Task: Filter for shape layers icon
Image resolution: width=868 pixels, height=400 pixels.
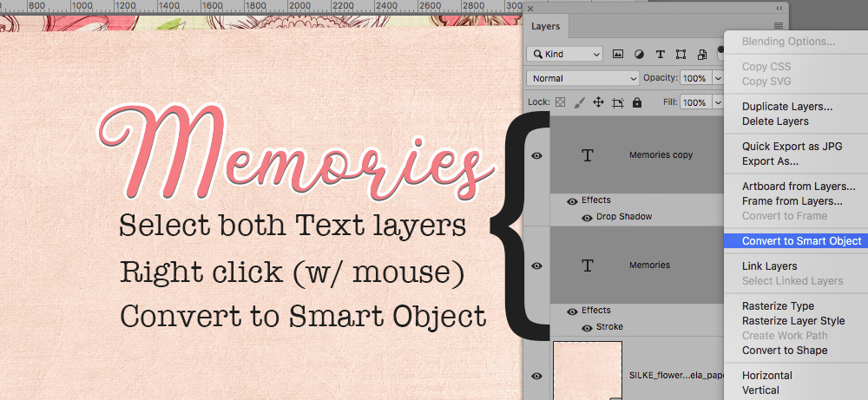Action: pos(681,54)
